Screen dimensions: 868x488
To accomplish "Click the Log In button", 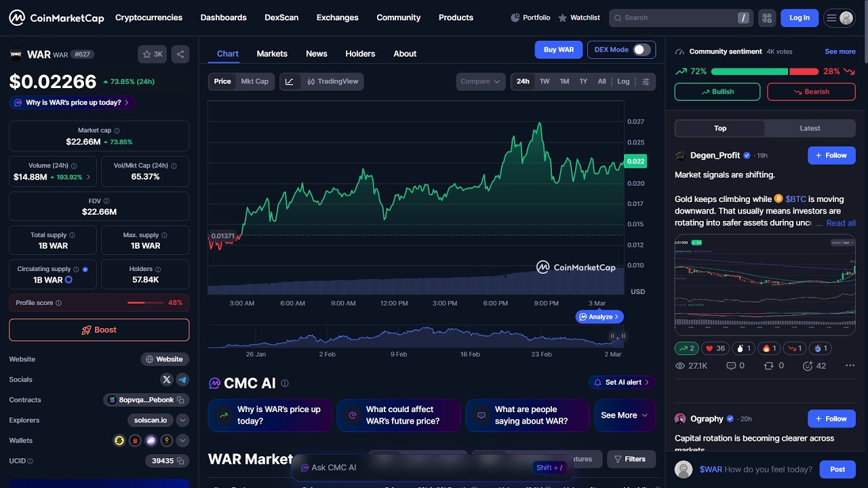I will (800, 18).
